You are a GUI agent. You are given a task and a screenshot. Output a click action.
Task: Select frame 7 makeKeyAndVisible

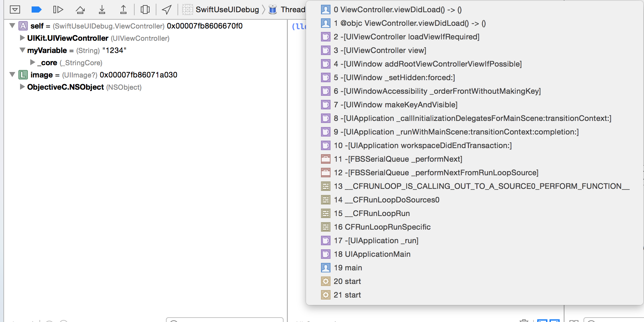click(475, 105)
